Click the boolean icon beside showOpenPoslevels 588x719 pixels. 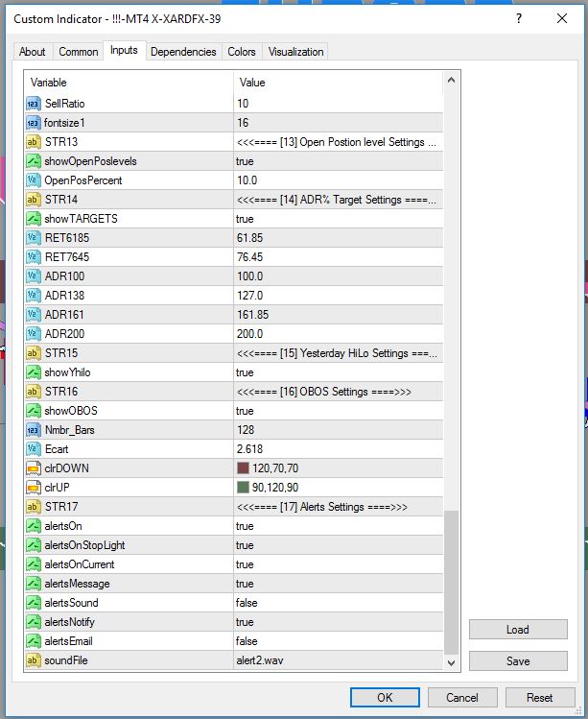34,161
